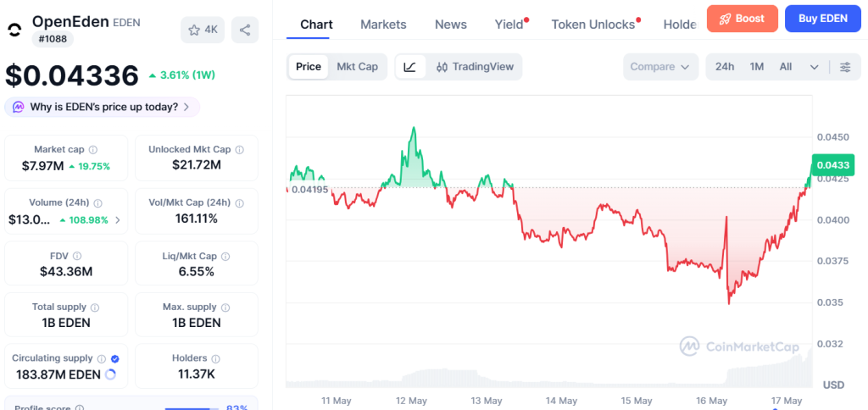Toggle chart to Mkt Cap view
868x410 pixels.
[x=358, y=67]
